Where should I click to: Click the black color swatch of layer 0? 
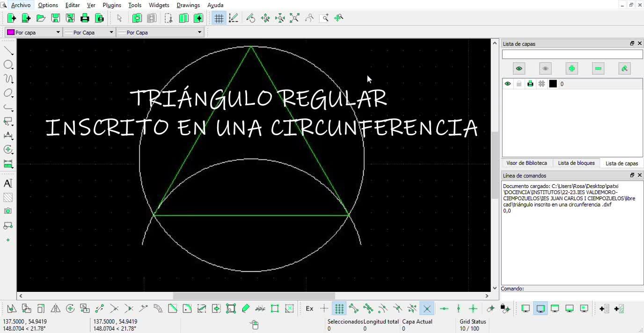coord(553,84)
